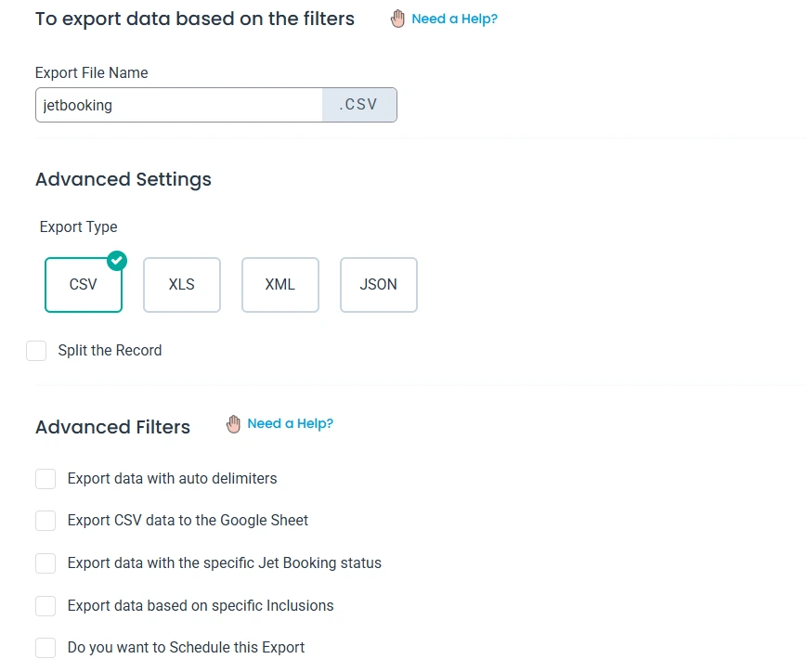This screenshot has width=806, height=672.
Task: Click the Export Type label
Action: (x=79, y=226)
